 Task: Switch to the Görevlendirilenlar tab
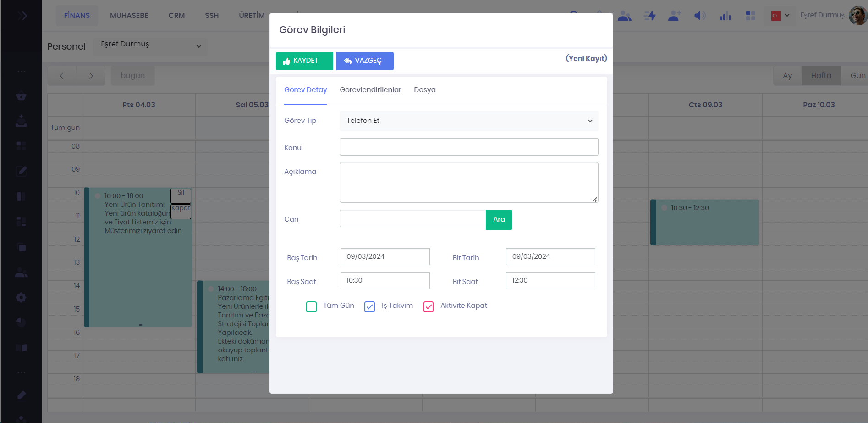point(370,90)
